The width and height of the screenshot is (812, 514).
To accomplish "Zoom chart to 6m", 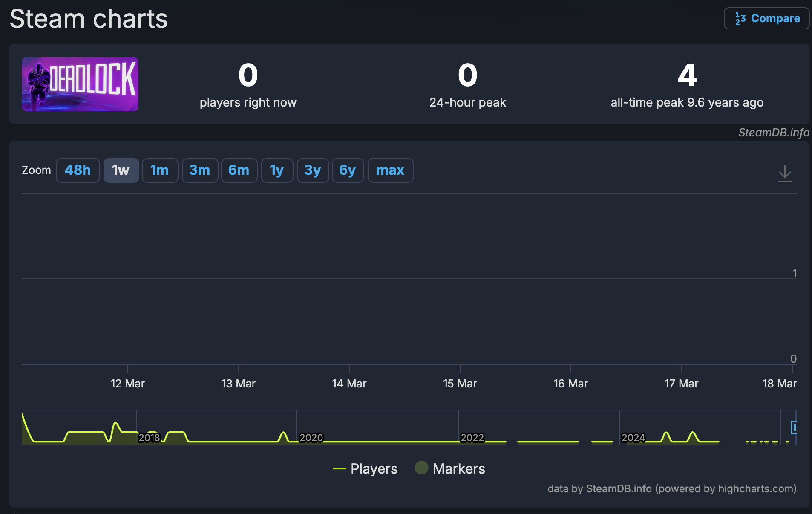I will 239,170.
